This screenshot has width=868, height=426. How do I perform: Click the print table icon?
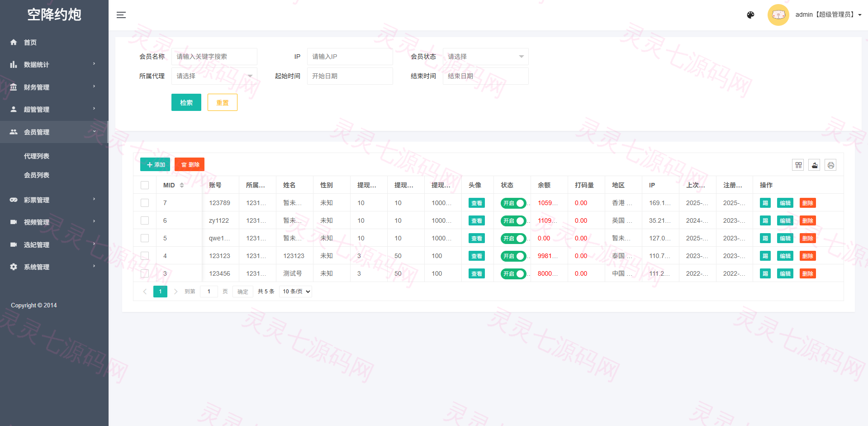click(x=830, y=165)
